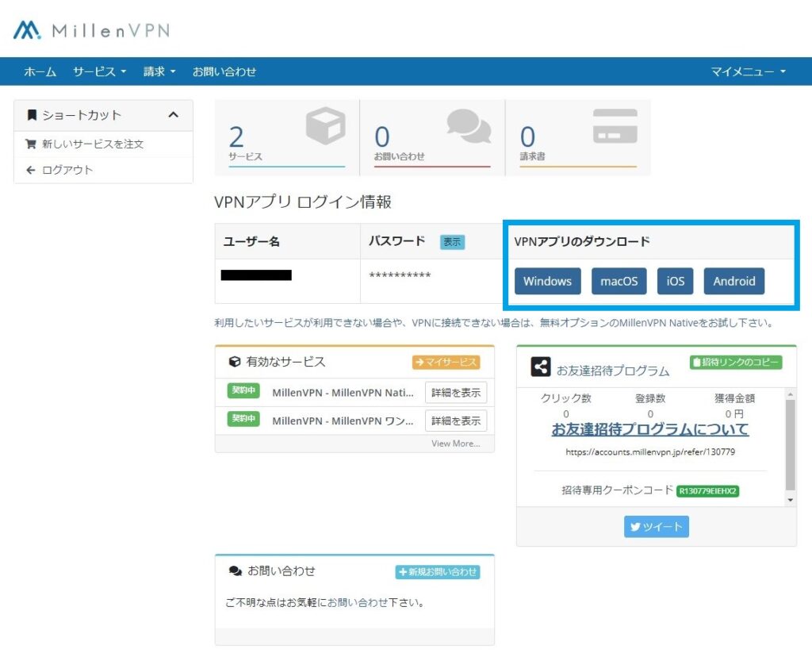The image size is (812, 657).
Task: Click the referral URL text
Action: (x=650, y=451)
